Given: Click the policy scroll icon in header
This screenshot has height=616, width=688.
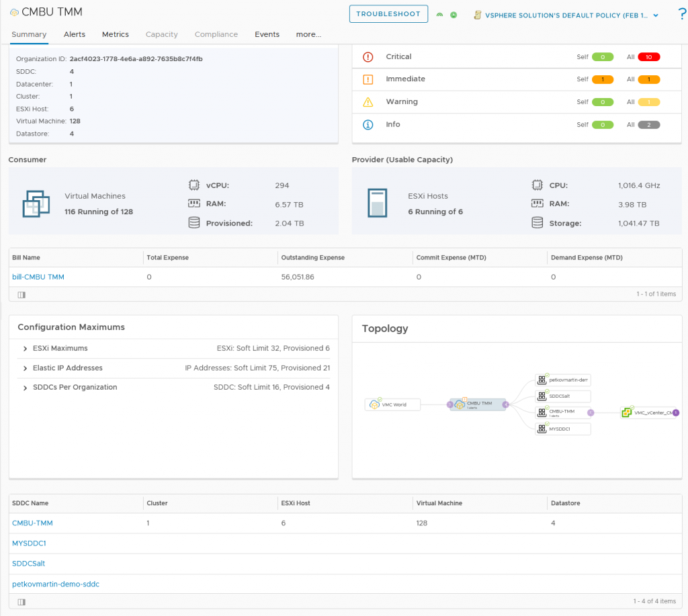Looking at the screenshot, I should (x=478, y=14).
